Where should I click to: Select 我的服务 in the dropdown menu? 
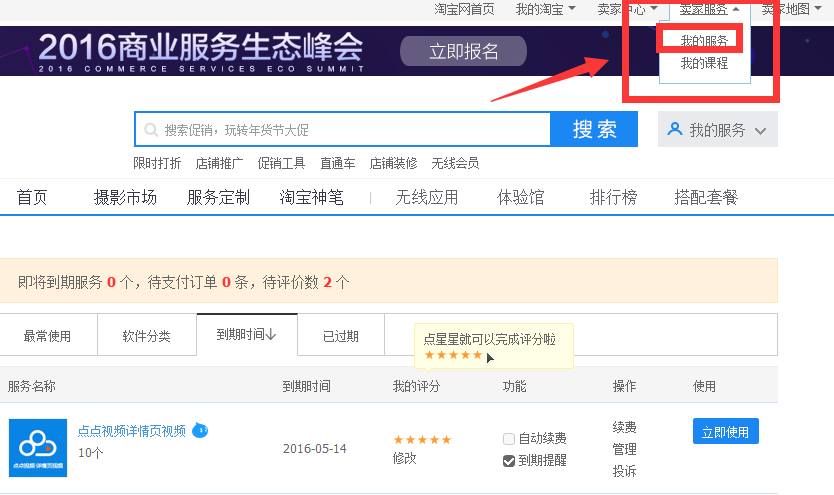[704, 40]
